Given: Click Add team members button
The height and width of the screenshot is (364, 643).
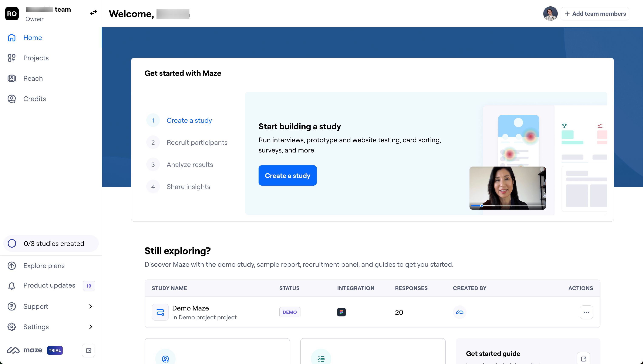Looking at the screenshot, I should pos(595,14).
